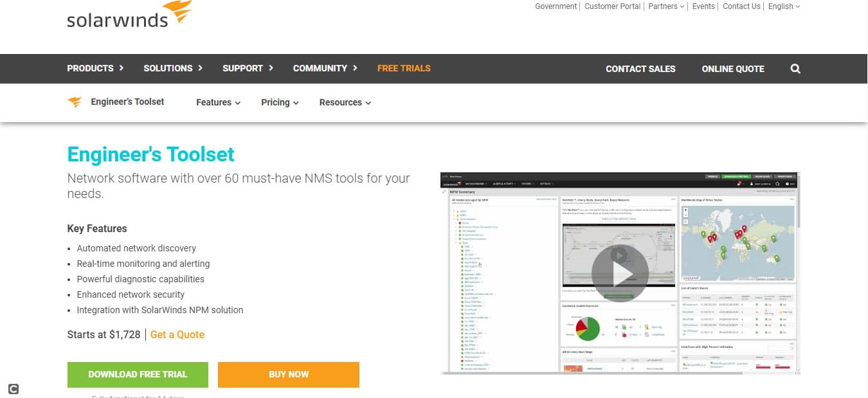Expand the PRODUCTS menu
The width and height of the screenshot is (868, 398).
95,68
